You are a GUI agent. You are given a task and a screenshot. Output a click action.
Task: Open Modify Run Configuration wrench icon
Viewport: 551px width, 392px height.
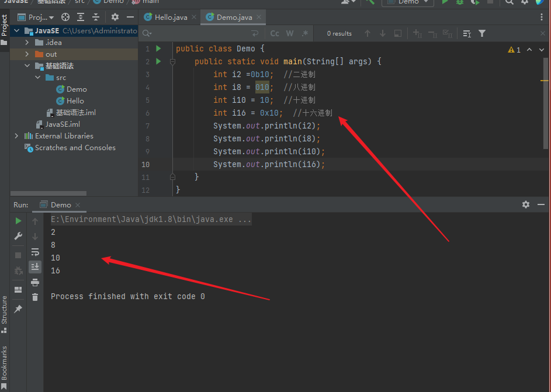pyautogui.click(x=18, y=236)
